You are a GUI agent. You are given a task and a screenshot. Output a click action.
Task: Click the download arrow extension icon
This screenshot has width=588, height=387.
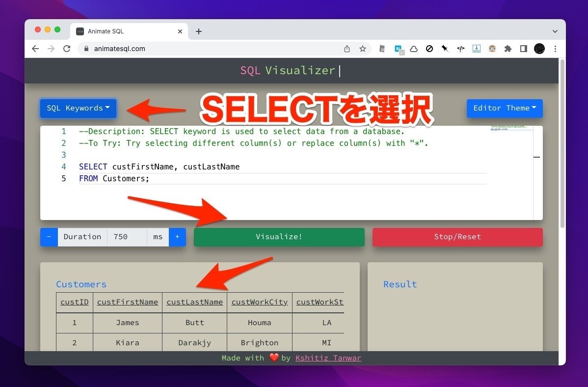pos(477,49)
